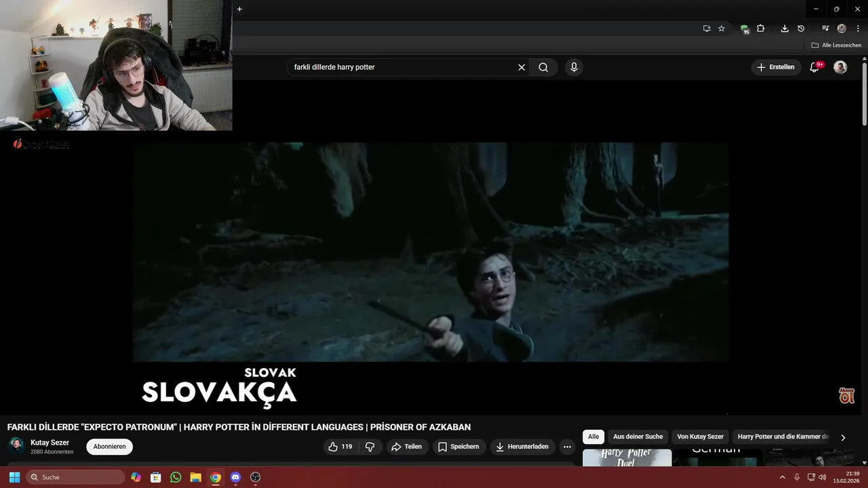The width and height of the screenshot is (868, 488).
Task: Click the Teilen share button
Action: [x=407, y=447]
